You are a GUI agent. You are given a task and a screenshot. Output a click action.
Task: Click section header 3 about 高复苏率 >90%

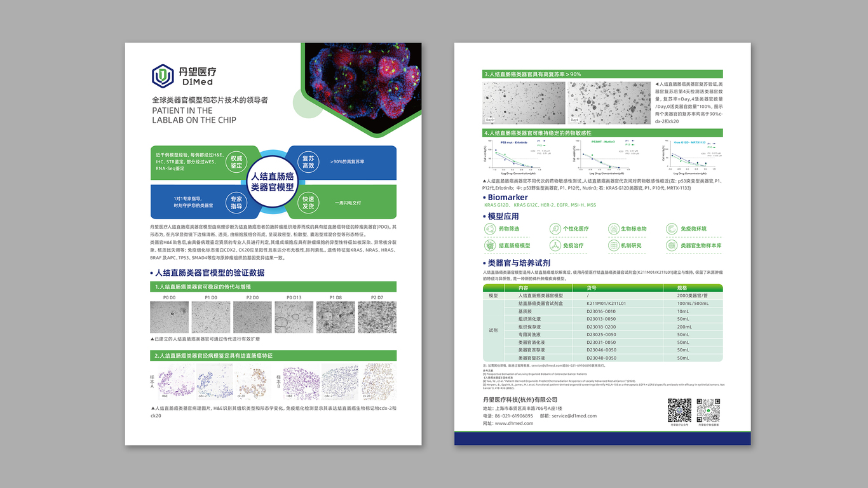click(x=603, y=74)
